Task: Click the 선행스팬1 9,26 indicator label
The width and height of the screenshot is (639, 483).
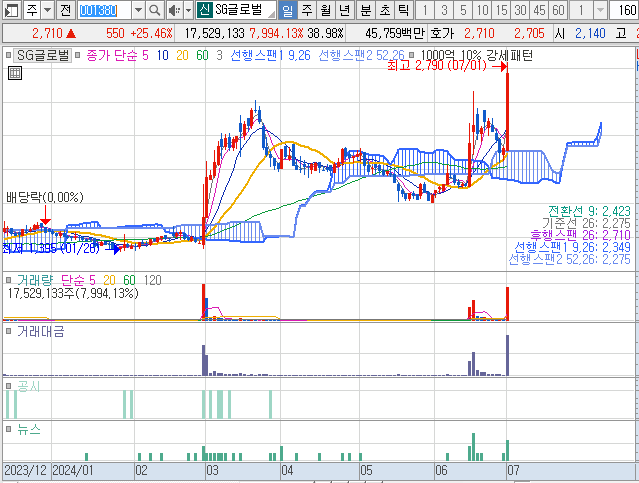Action: click(x=271, y=55)
